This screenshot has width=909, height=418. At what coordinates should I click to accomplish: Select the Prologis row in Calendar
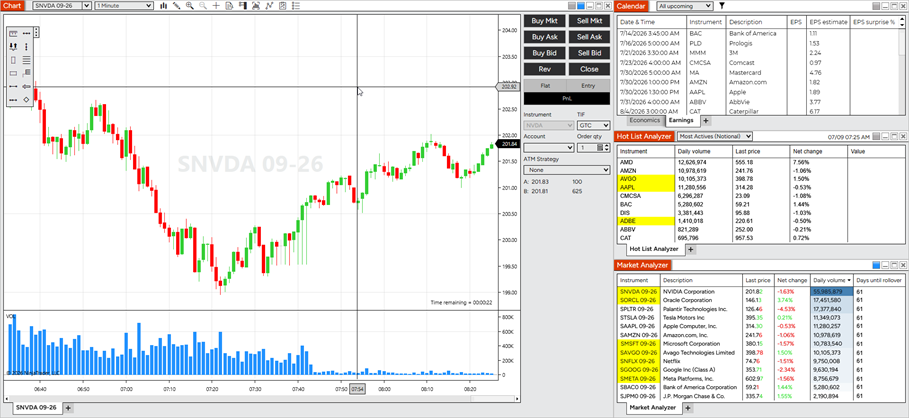758,43
